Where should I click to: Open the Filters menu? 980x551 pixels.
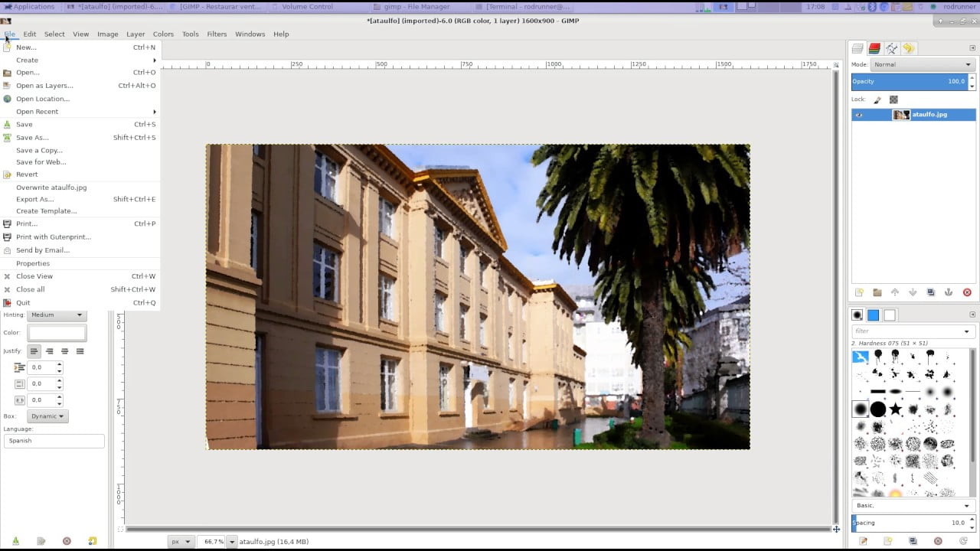[x=217, y=34]
